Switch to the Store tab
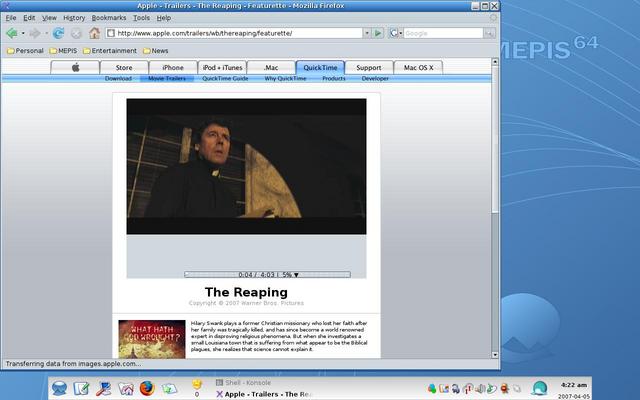The height and width of the screenshot is (400, 640). tap(124, 67)
